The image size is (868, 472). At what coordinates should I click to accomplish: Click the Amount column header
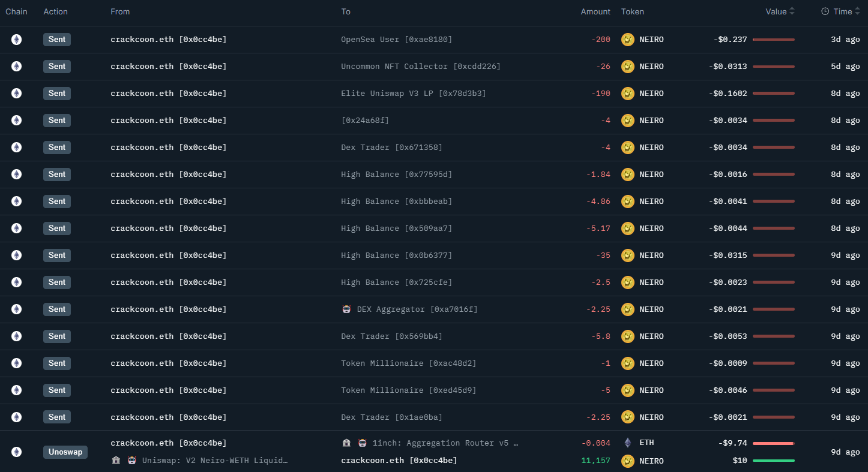pos(595,11)
